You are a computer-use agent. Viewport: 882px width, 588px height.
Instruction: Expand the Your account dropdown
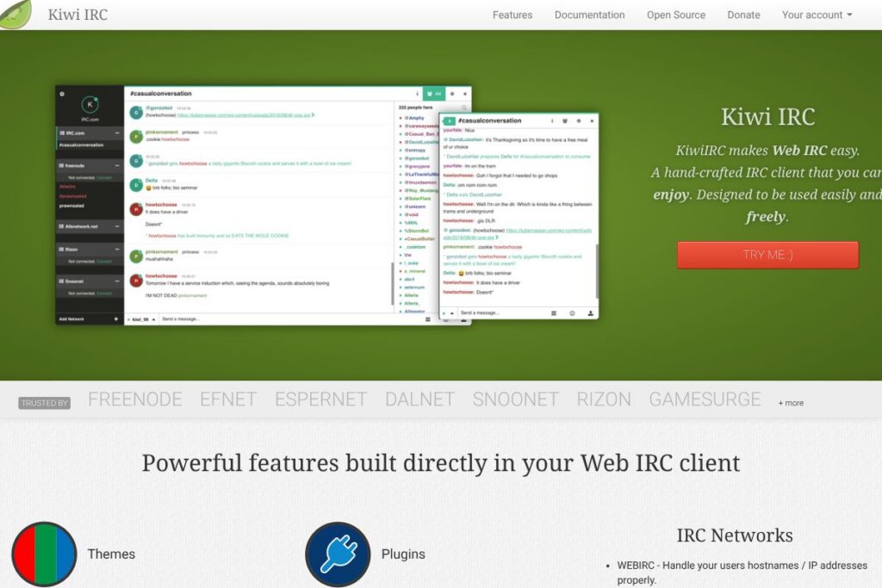[x=817, y=15]
